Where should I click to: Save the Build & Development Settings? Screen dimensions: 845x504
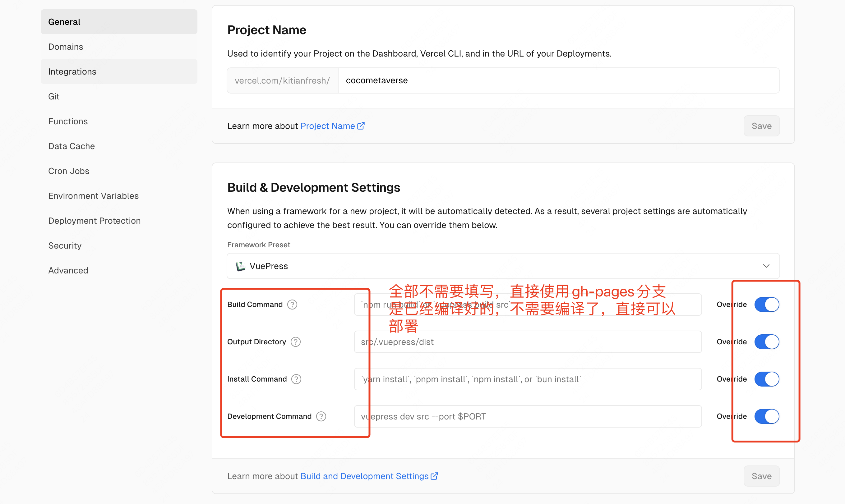point(761,476)
